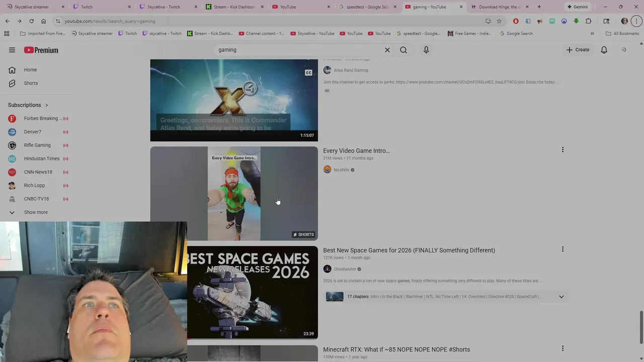Open Best New Space Games for 2026 title
This screenshot has height=362, width=644.
(409, 250)
